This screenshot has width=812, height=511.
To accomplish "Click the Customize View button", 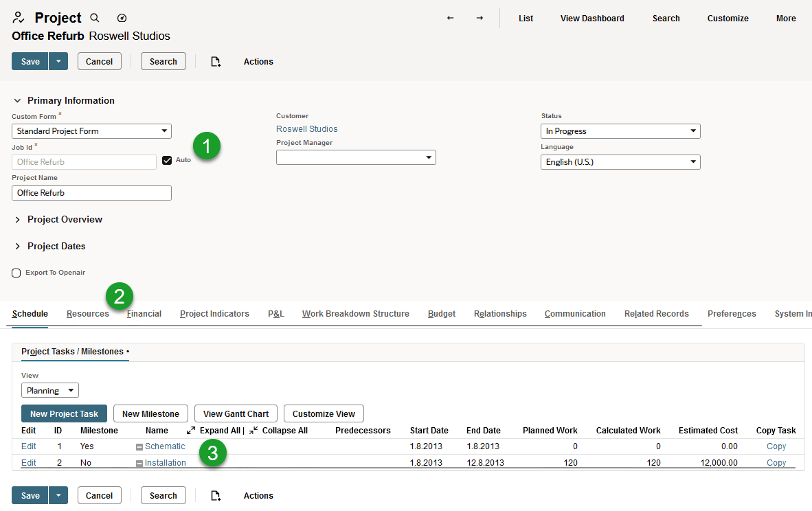I will pos(324,413).
